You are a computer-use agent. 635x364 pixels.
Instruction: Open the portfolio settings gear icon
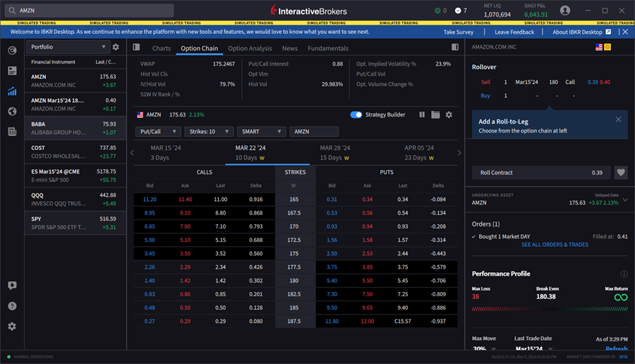pos(116,47)
